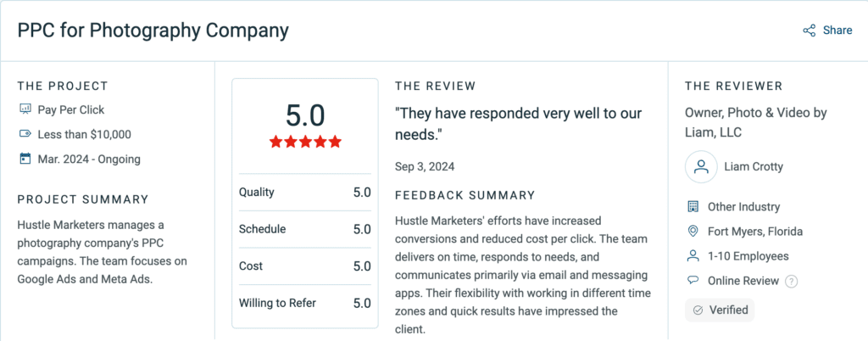This screenshot has height=341, width=868.
Task: Click the Quality score row
Action: click(x=304, y=193)
